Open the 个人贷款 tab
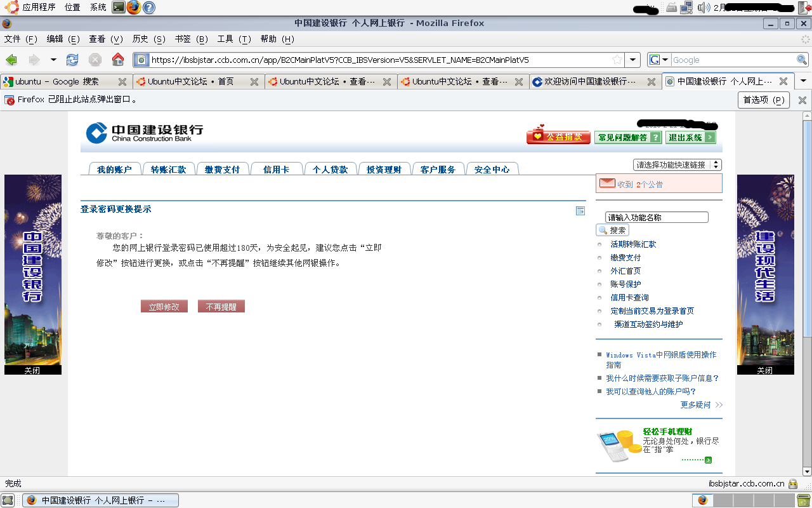This screenshot has height=508, width=812. (330, 170)
